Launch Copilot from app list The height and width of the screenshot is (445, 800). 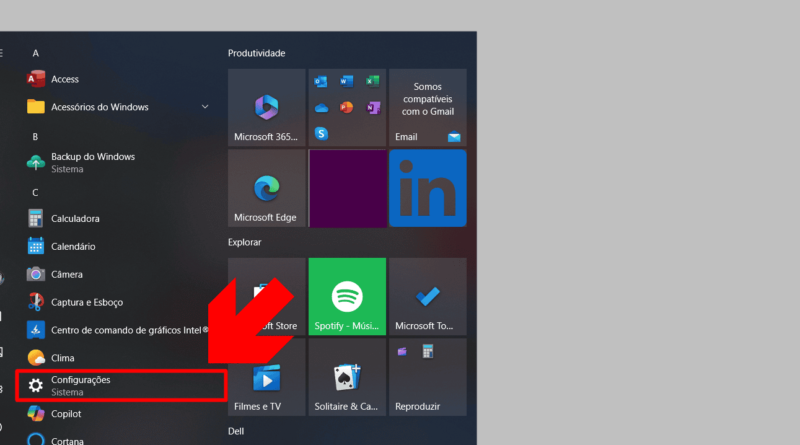click(x=117, y=413)
